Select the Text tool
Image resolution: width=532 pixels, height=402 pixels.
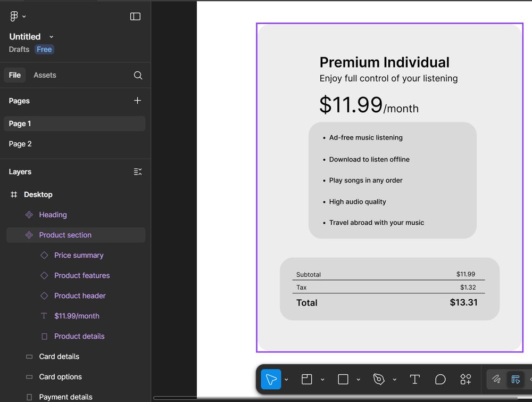click(414, 379)
